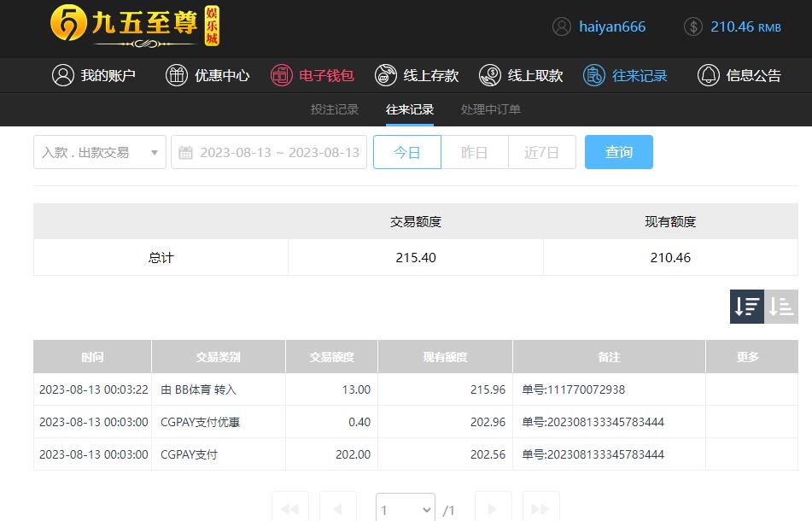Open 电子钱包 menu
Screen dimensions: 812x521
(313, 76)
